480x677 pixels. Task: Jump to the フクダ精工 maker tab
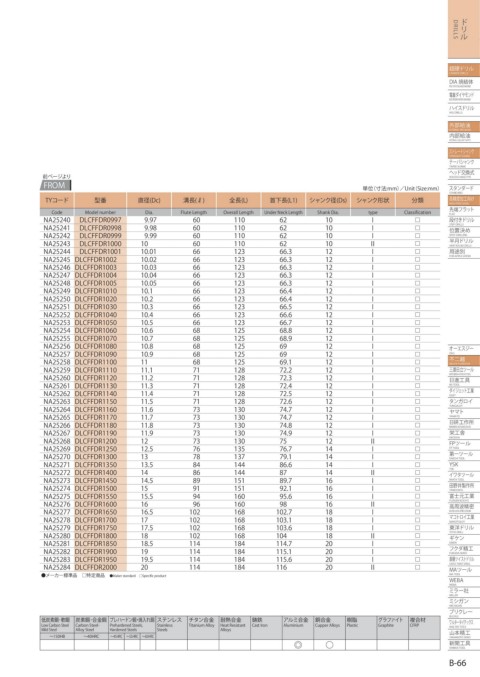tap(464, 550)
